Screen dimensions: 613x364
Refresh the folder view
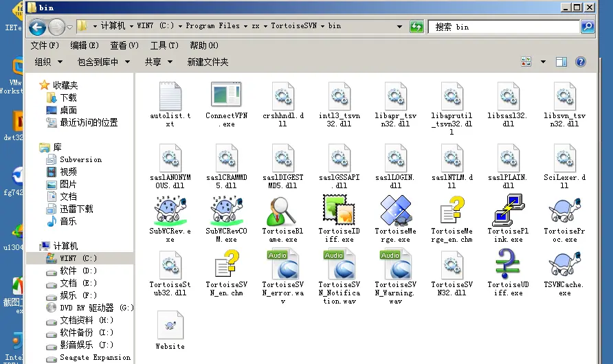[416, 27]
